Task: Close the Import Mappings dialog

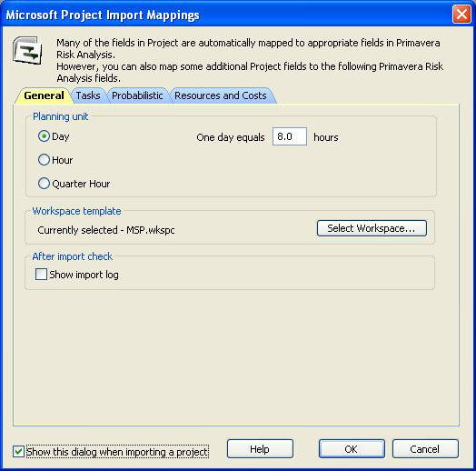Action: click(x=461, y=14)
